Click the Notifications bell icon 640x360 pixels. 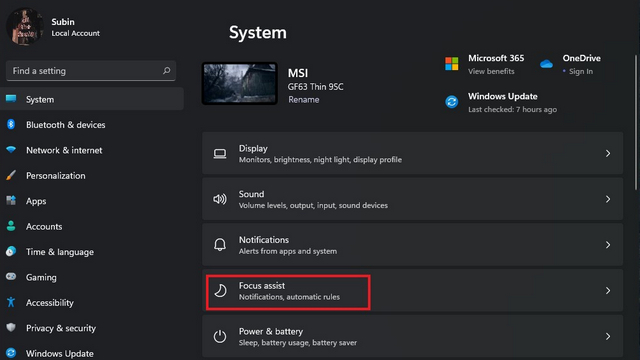pos(220,245)
